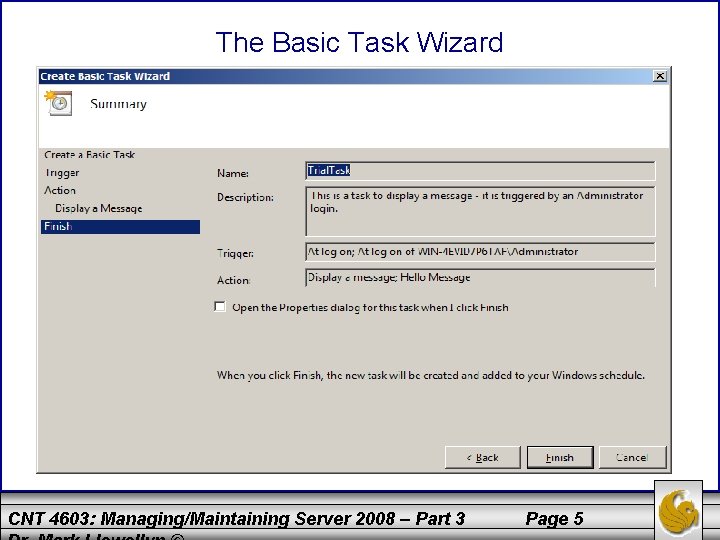Click the Description text box

click(480, 211)
